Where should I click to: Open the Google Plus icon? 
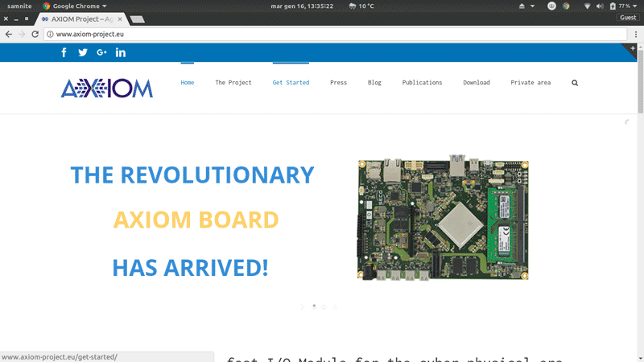pyautogui.click(x=101, y=52)
